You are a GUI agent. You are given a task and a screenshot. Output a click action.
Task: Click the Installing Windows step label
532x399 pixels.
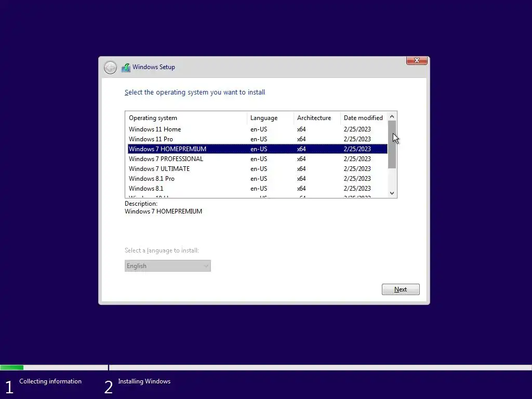[x=144, y=381]
